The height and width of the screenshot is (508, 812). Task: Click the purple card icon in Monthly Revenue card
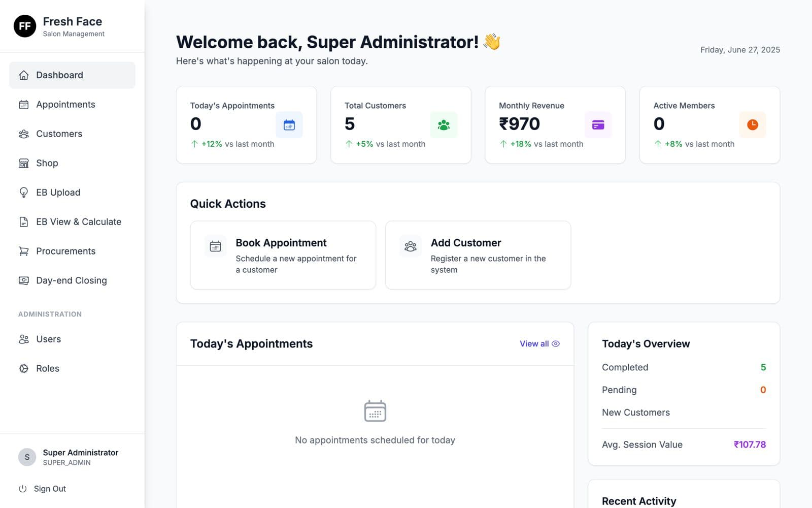[598, 125]
